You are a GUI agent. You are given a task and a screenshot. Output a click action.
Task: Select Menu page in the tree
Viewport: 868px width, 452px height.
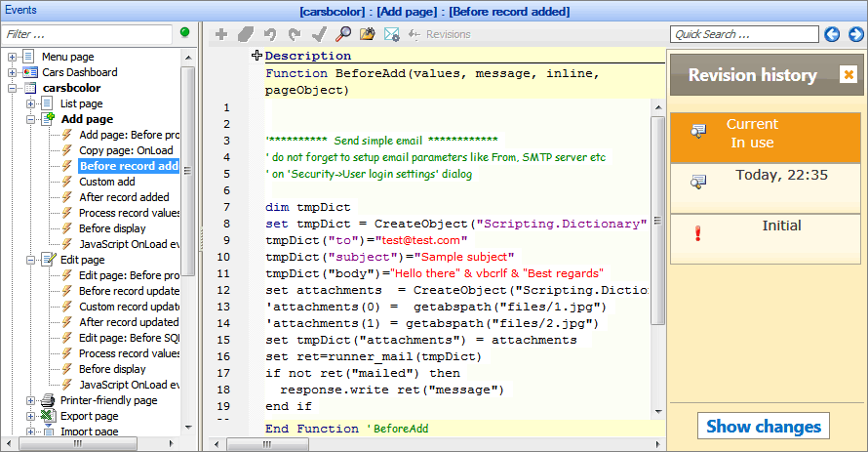[x=67, y=57]
